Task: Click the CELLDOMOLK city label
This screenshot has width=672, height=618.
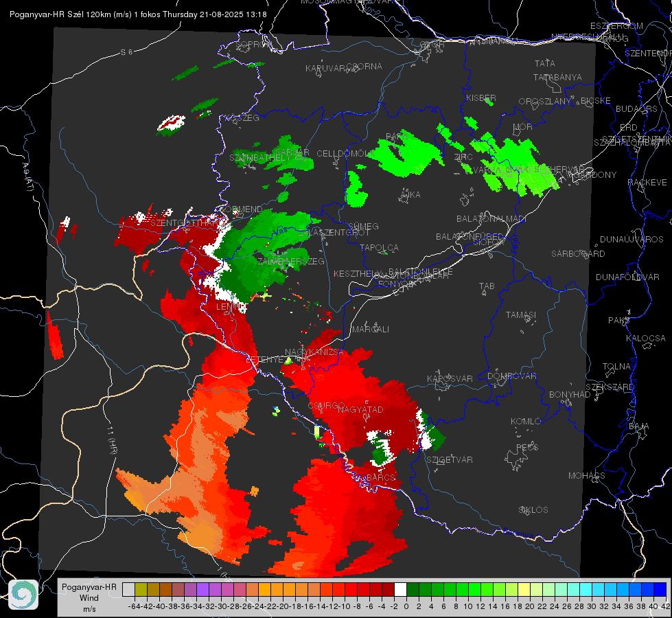Action: tap(346, 154)
